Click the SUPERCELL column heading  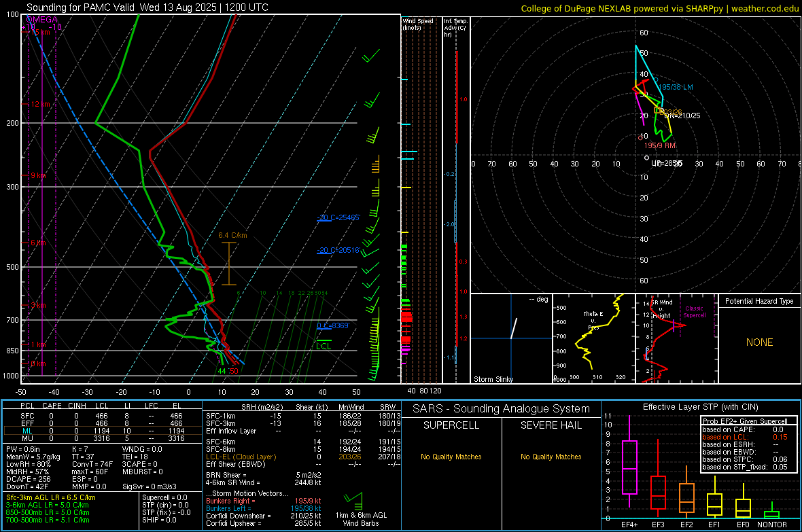pos(451,425)
